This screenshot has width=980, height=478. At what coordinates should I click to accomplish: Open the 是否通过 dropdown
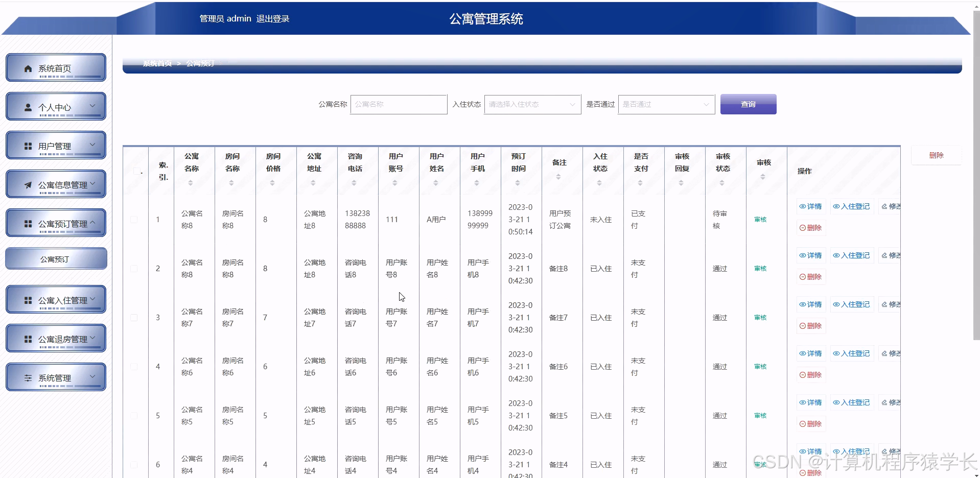[x=666, y=104]
